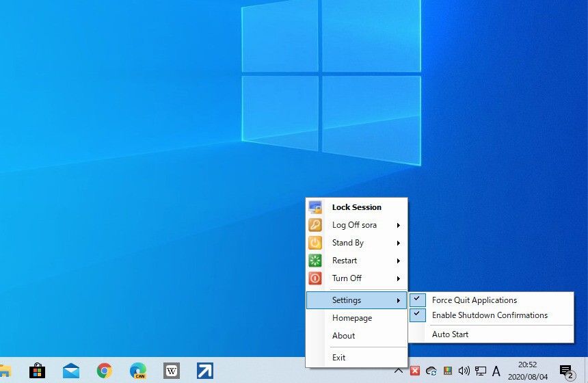Expand the Turn Off submenu arrow
Image resolution: width=588 pixels, height=383 pixels.
point(398,278)
